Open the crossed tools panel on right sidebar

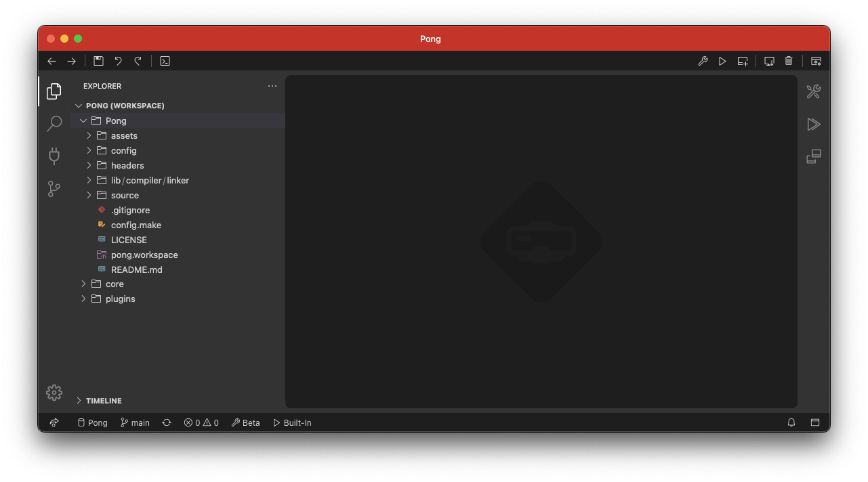814,91
